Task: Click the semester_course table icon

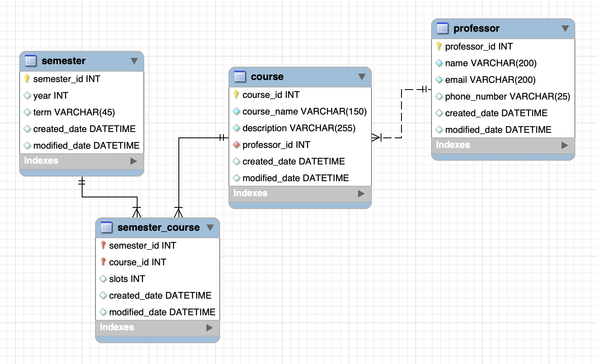Action: point(107,227)
